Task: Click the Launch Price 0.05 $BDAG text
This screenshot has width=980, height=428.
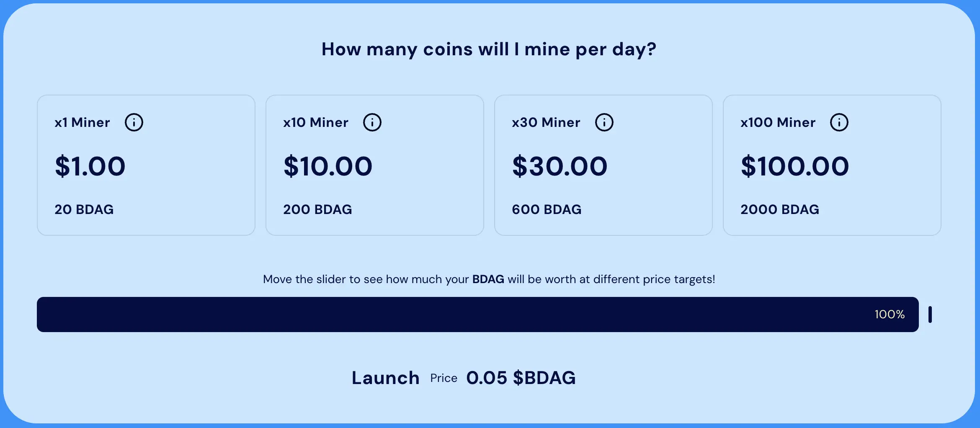Action: coord(464,377)
